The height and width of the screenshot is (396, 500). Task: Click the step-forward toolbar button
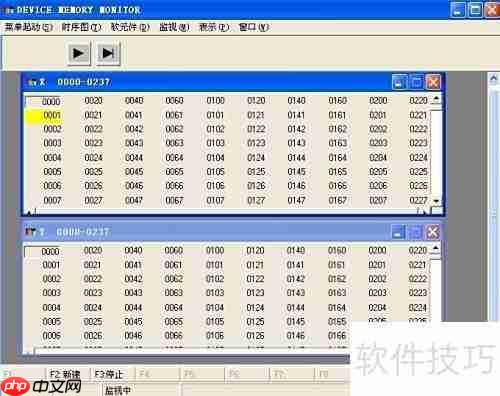click(108, 53)
